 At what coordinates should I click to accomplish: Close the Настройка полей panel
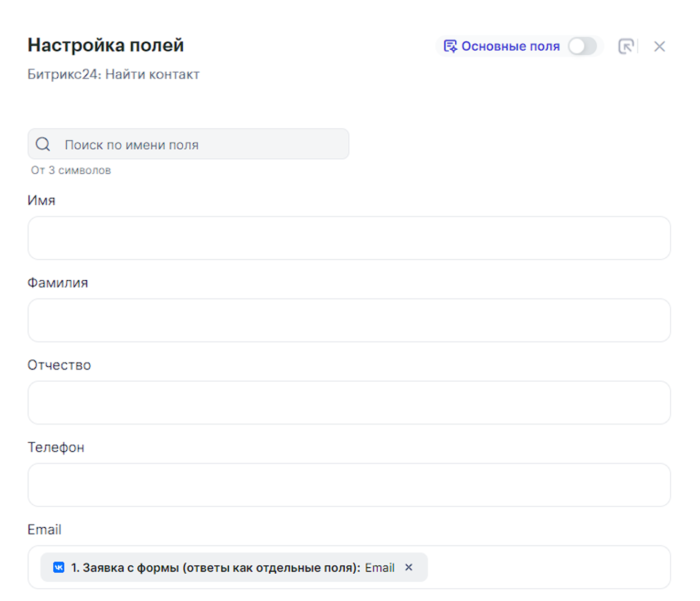coord(659,47)
